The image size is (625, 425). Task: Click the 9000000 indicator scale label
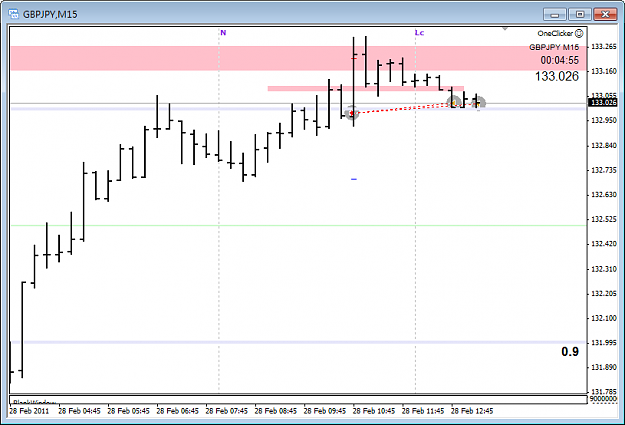(x=603, y=399)
